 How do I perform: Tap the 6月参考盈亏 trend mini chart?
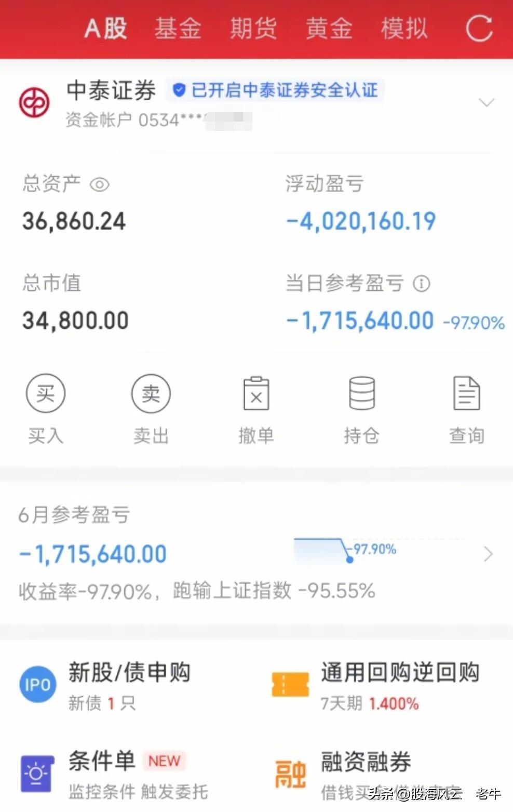(345, 551)
